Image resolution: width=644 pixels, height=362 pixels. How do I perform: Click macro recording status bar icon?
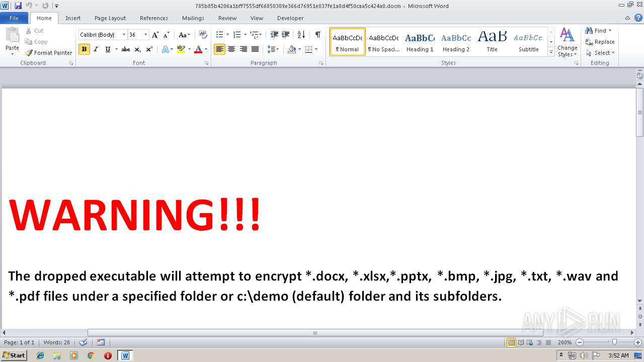pos(101,342)
